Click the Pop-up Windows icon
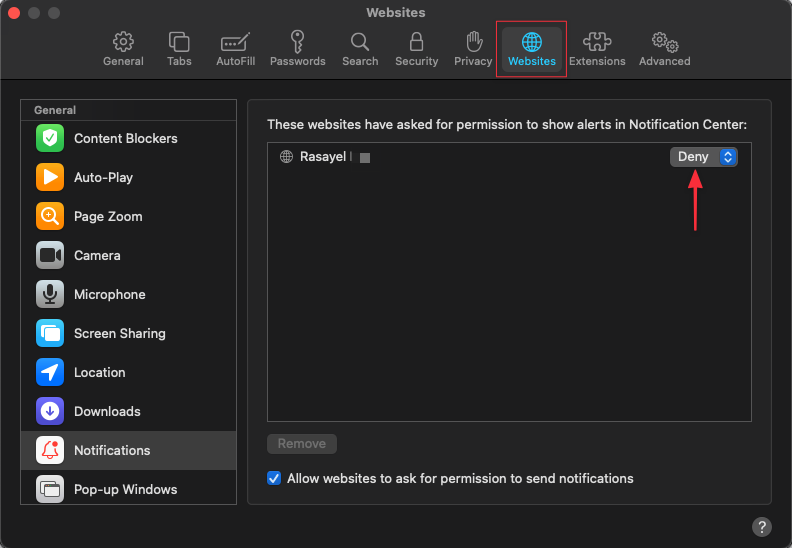792x548 pixels. [x=50, y=489]
